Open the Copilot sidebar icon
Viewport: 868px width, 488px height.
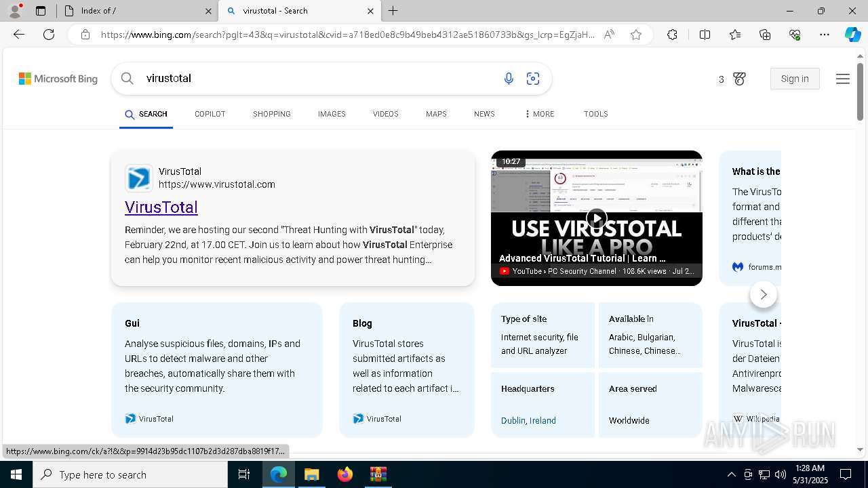click(852, 35)
